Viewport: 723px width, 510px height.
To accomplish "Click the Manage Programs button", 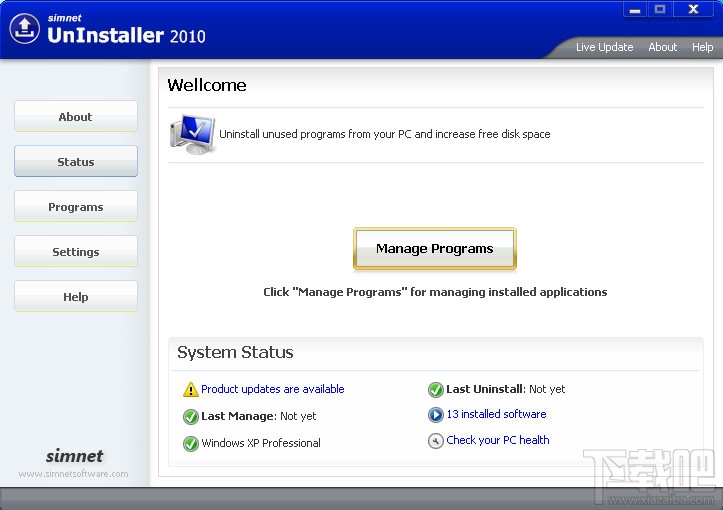I will click(435, 249).
